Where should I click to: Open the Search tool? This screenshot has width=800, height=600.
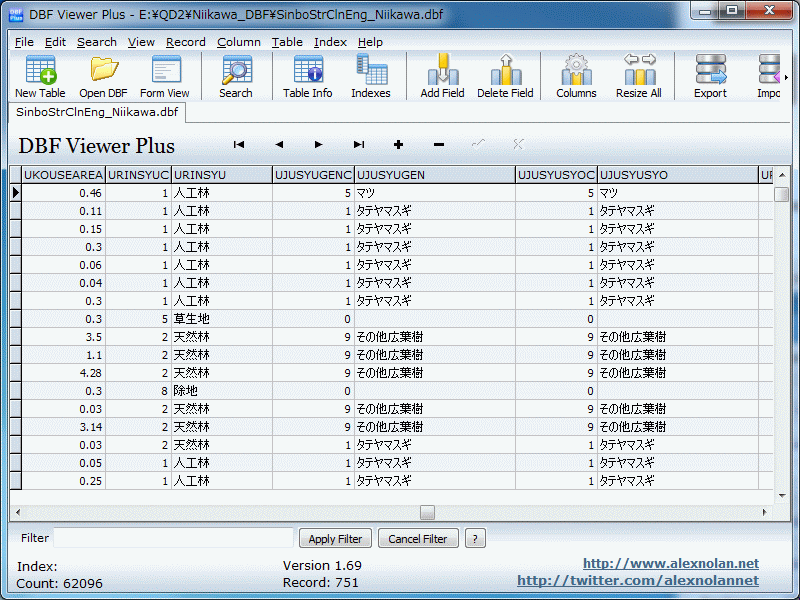click(236, 76)
